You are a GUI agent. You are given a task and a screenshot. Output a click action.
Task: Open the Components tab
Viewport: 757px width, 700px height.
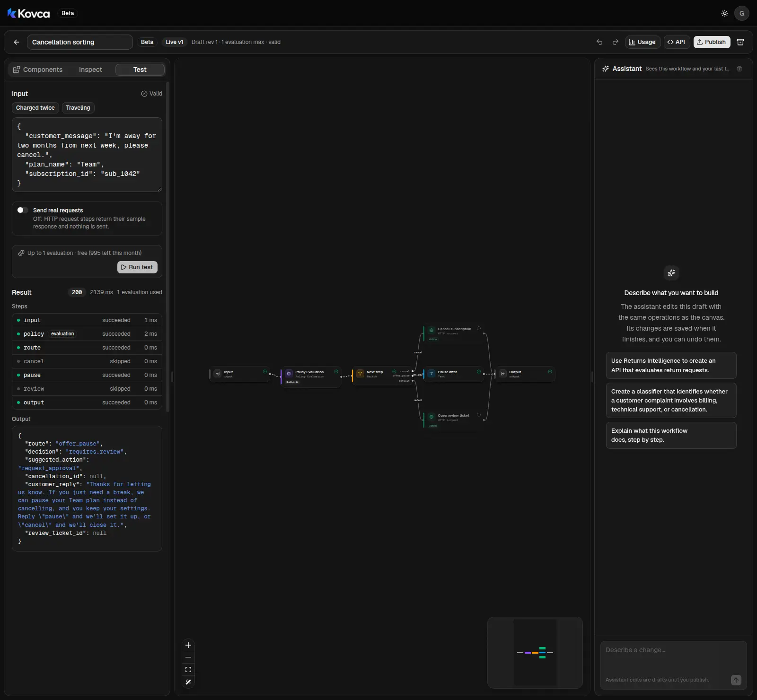(x=38, y=70)
